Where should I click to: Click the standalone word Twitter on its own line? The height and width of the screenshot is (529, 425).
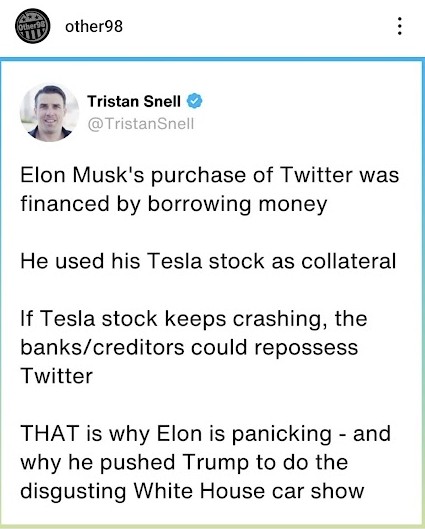click(56, 376)
